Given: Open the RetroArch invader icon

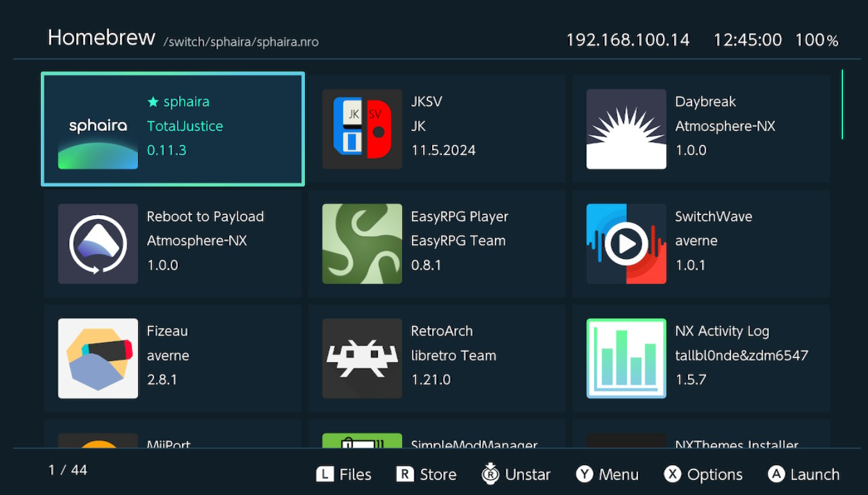Looking at the screenshot, I should [362, 358].
